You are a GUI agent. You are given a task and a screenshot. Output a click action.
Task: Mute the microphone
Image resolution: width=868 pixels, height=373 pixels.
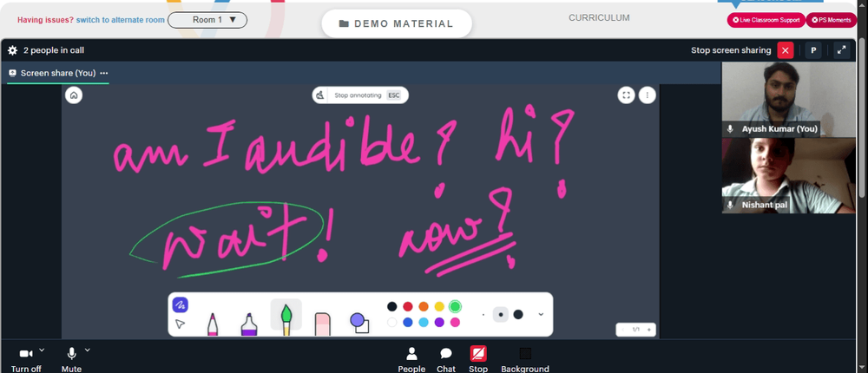tap(71, 360)
